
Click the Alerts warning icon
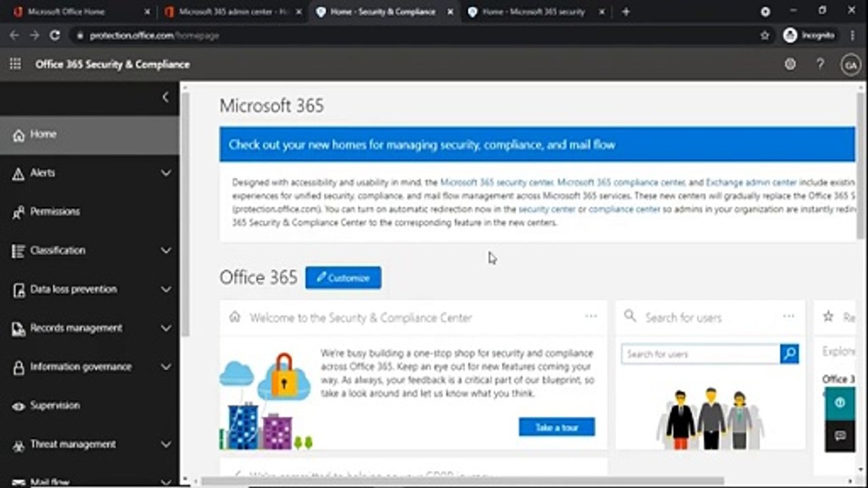[18, 174]
